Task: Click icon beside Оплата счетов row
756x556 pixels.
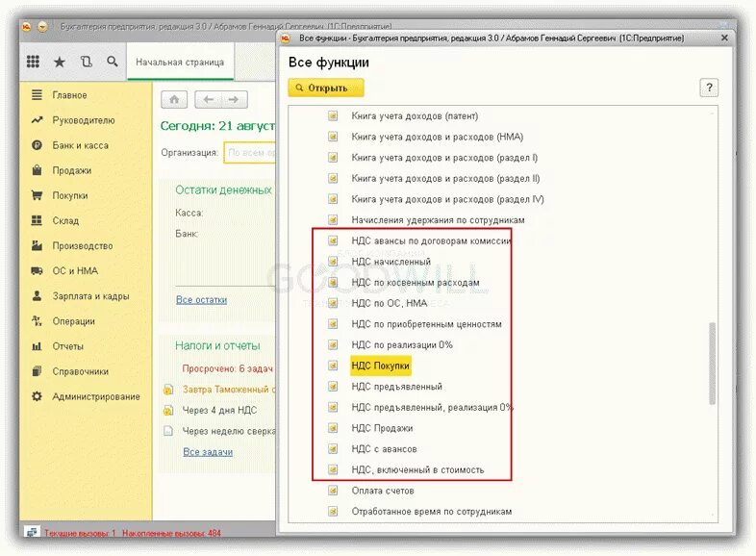Action: (333, 491)
